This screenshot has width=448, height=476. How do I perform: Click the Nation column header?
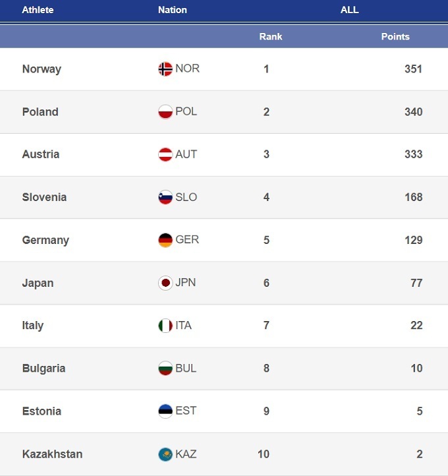pyautogui.click(x=173, y=10)
